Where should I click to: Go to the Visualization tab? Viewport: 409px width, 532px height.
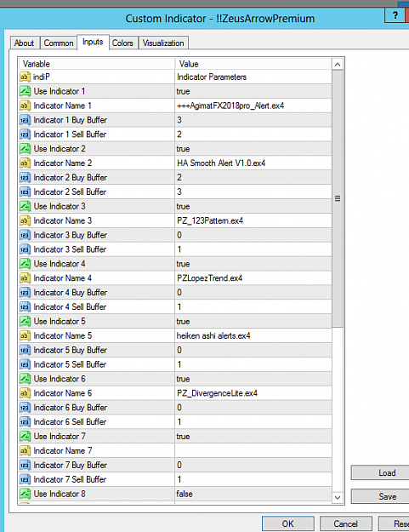[163, 43]
